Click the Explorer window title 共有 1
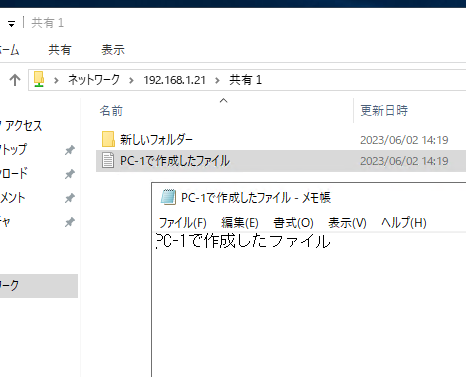 pos(47,23)
